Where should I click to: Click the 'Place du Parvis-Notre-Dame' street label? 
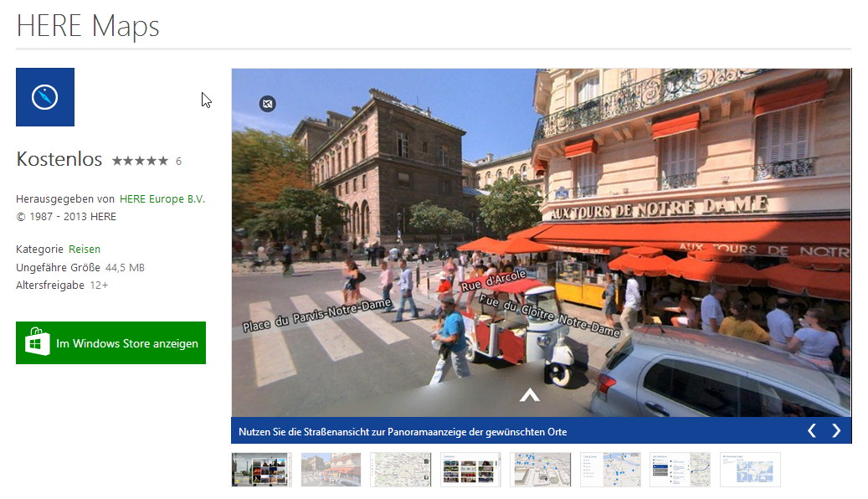tap(317, 315)
